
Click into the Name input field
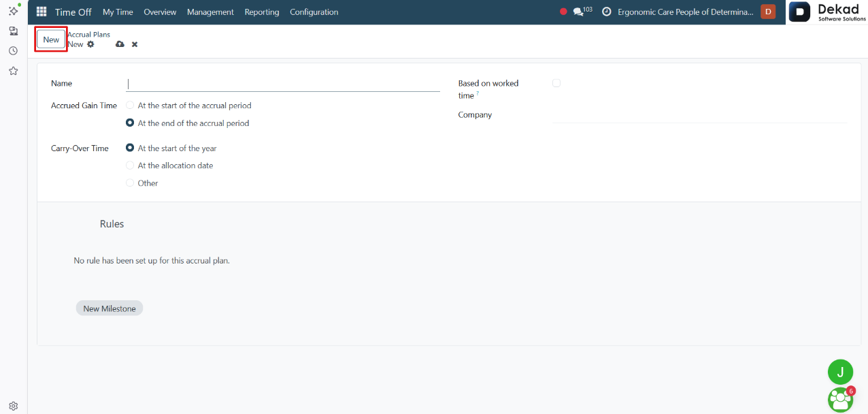[283, 84]
